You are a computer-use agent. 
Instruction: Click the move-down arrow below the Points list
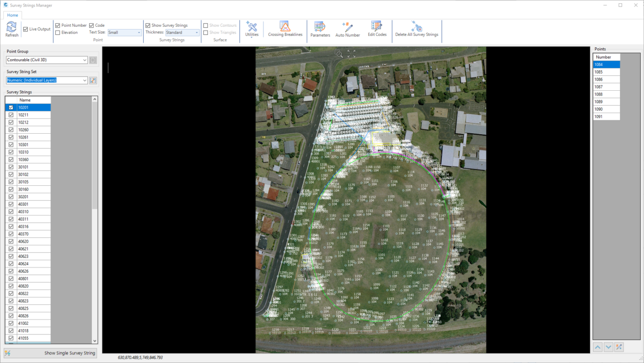(609, 347)
